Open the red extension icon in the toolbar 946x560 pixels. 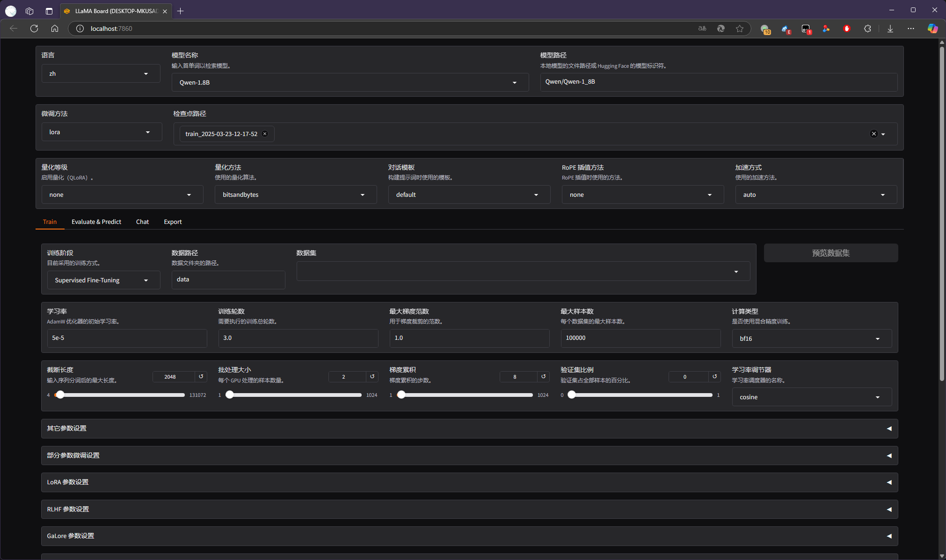click(x=847, y=29)
